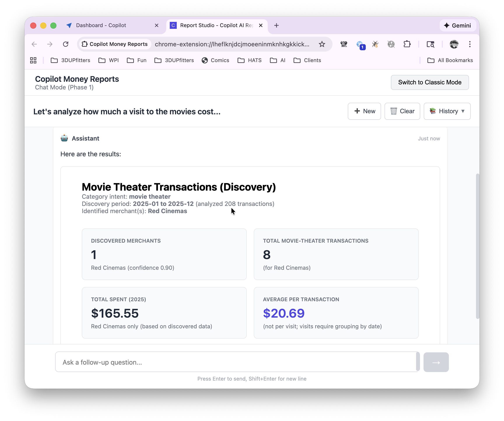The height and width of the screenshot is (421, 504).
Task: Click Switch to Classic Mode button
Action: [x=429, y=82]
